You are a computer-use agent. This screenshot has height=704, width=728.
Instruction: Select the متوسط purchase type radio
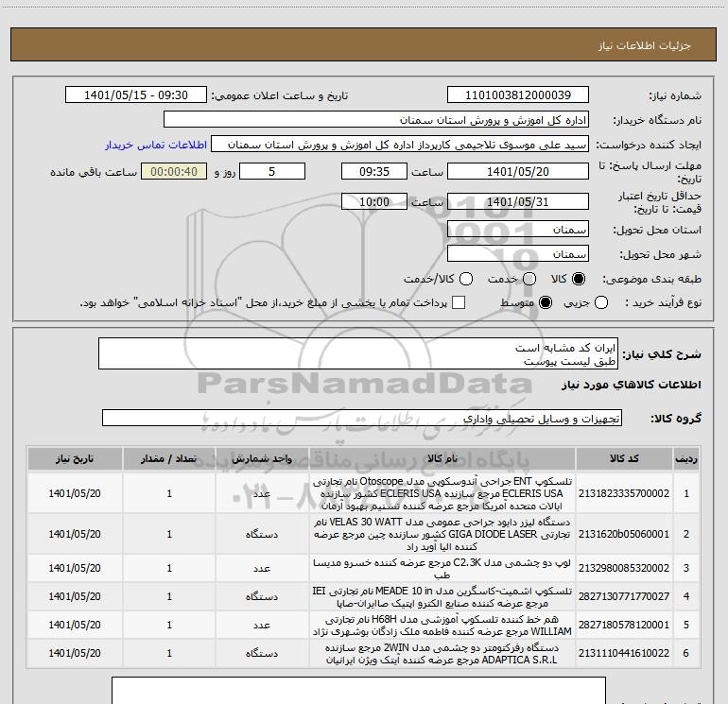[546, 303]
